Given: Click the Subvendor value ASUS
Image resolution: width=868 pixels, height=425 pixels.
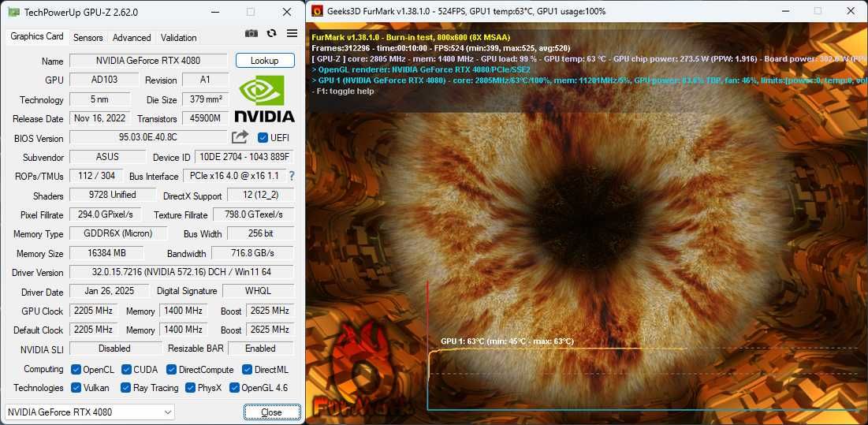Looking at the screenshot, I should coord(107,157).
